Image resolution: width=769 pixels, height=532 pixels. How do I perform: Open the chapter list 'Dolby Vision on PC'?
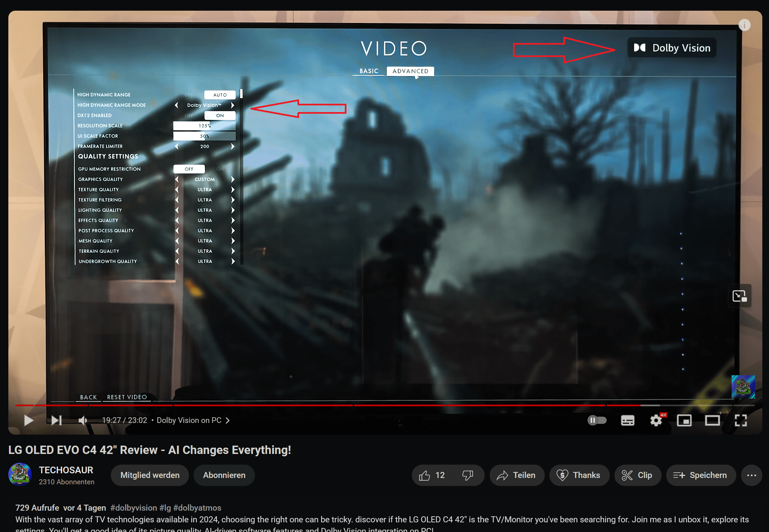pos(193,420)
